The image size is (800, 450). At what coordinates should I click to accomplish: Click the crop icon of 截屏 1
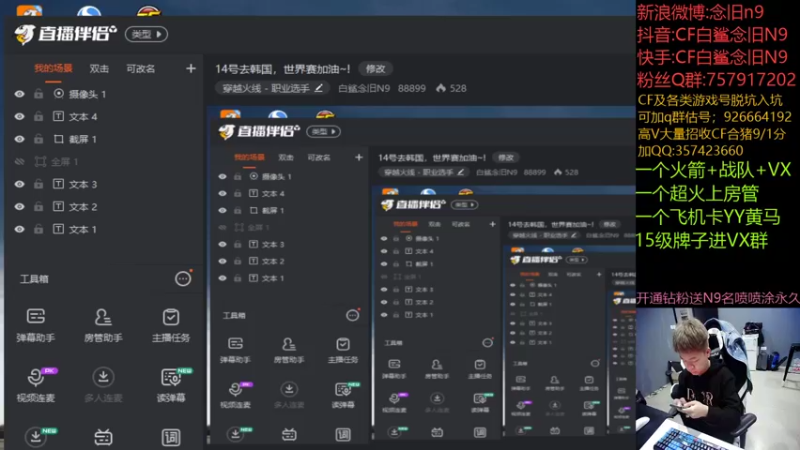[59, 139]
